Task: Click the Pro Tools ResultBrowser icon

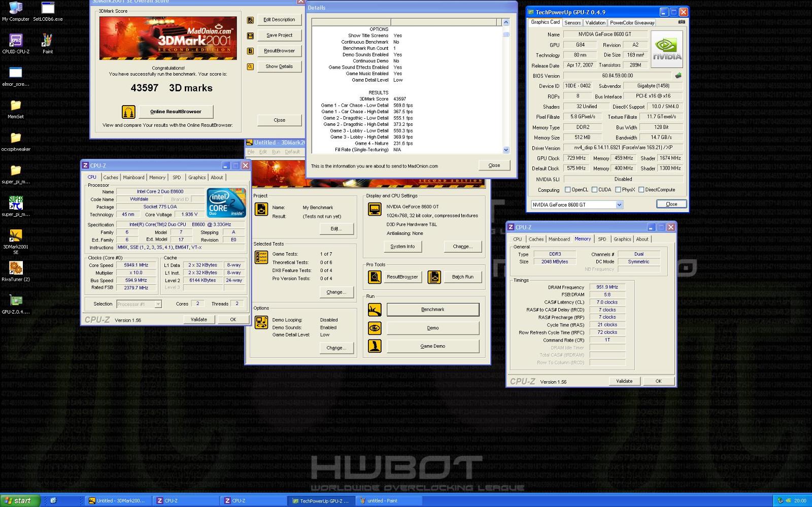Action: coord(375,277)
